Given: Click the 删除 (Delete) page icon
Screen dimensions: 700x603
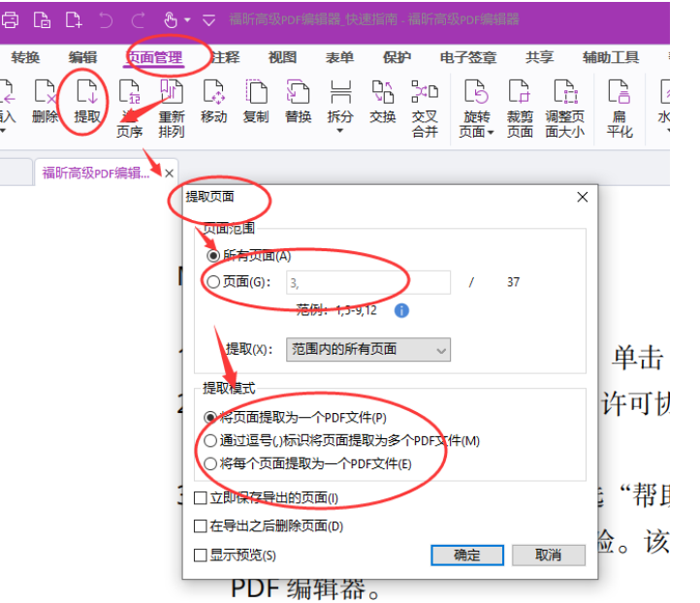Looking at the screenshot, I should 45,95.
